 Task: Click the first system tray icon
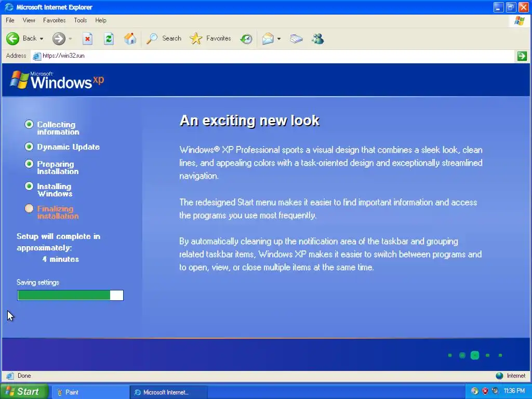[x=475, y=391]
